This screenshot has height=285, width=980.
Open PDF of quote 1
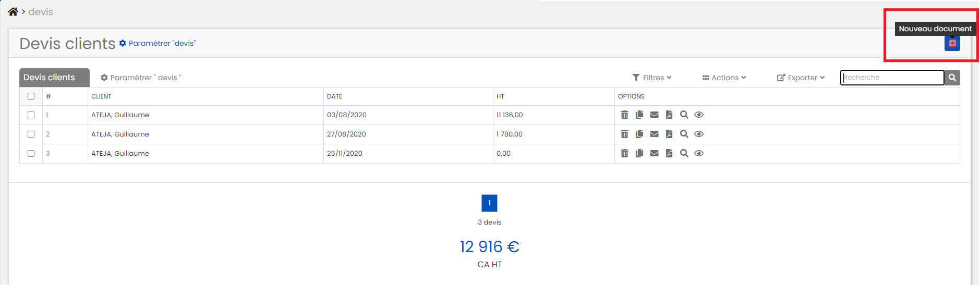click(669, 115)
